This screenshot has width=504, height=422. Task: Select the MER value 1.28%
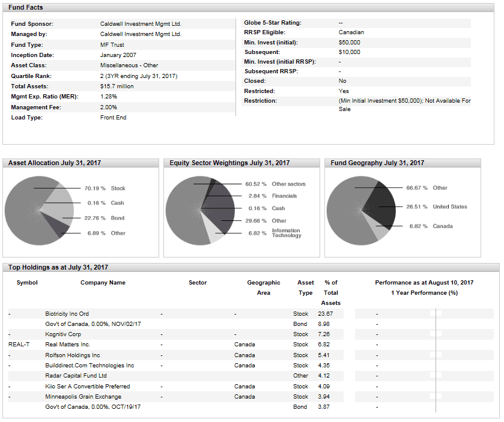tap(108, 97)
